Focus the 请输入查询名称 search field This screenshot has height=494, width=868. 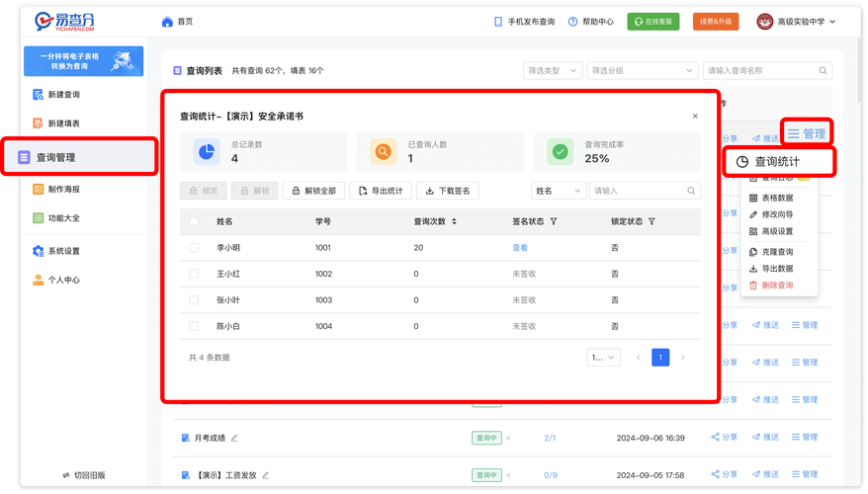(767, 71)
